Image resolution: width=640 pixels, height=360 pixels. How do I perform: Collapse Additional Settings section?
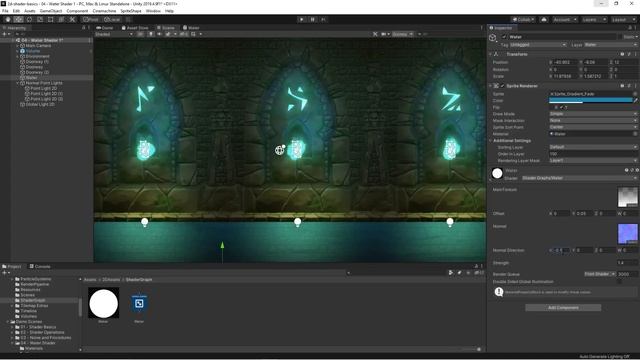pyautogui.click(x=491, y=140)
